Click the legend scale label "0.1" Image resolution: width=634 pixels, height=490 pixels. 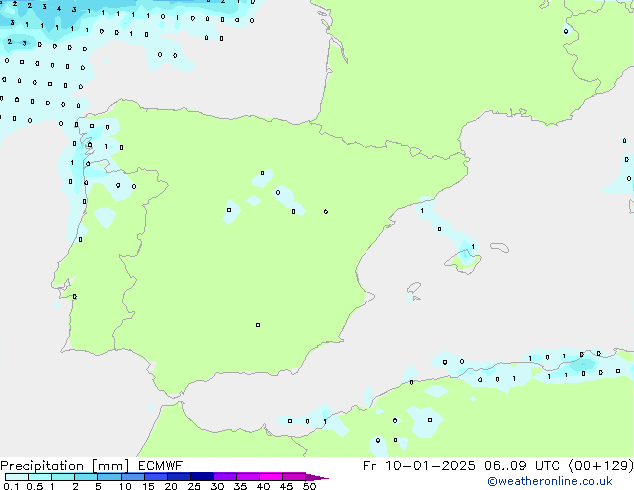click(x=11, y=486)
